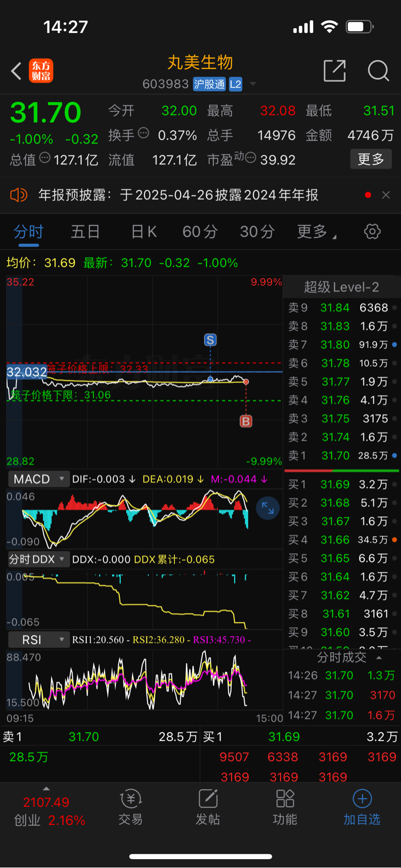Open chart settings gear icon
The image size is (401, 868).
(x=372, y=231)
